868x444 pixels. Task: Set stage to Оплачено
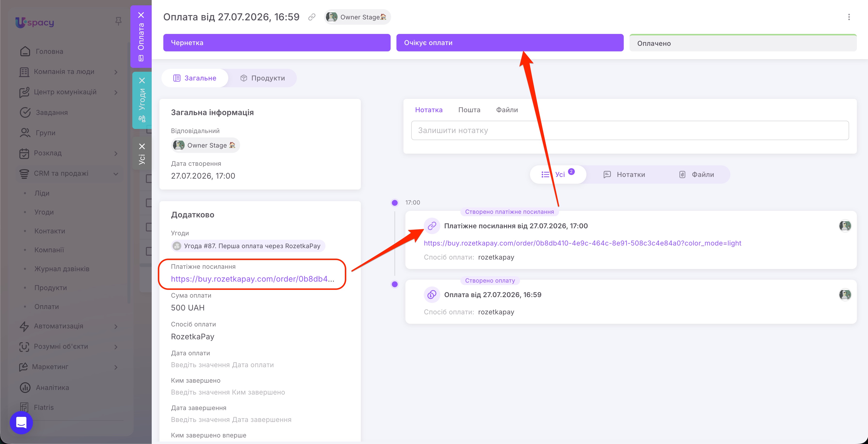click(x=743, y=43)
